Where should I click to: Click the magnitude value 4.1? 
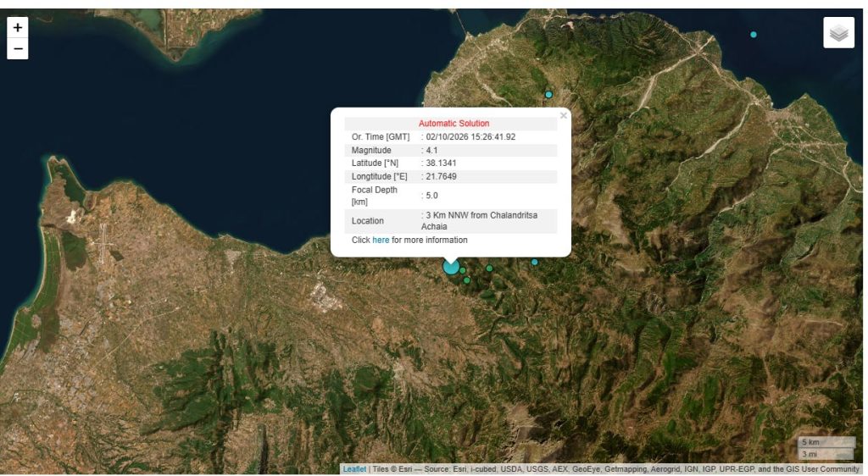tap(431, 151)
